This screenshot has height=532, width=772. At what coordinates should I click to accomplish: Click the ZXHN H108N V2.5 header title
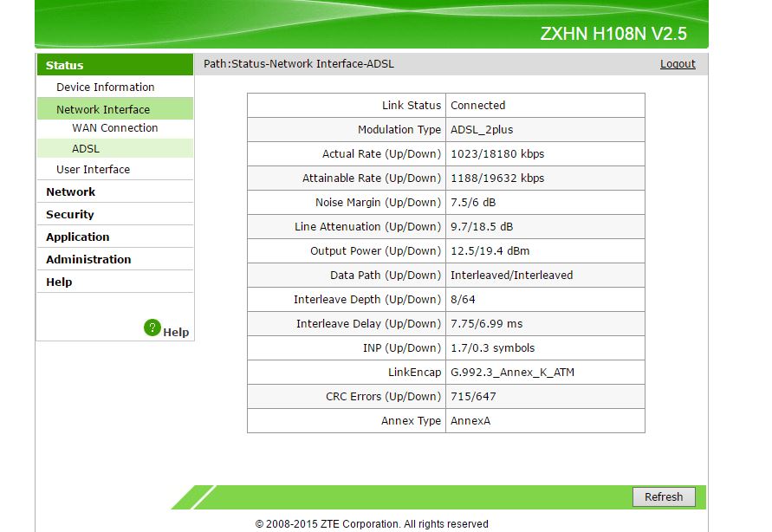pyautogui.click(x=613, y=34)
